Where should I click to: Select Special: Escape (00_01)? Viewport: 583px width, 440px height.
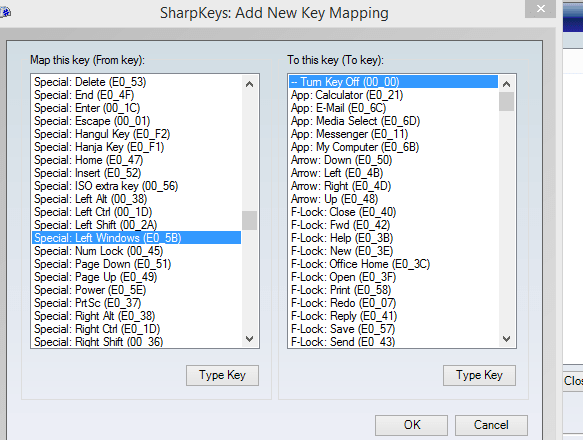point(136,121)
